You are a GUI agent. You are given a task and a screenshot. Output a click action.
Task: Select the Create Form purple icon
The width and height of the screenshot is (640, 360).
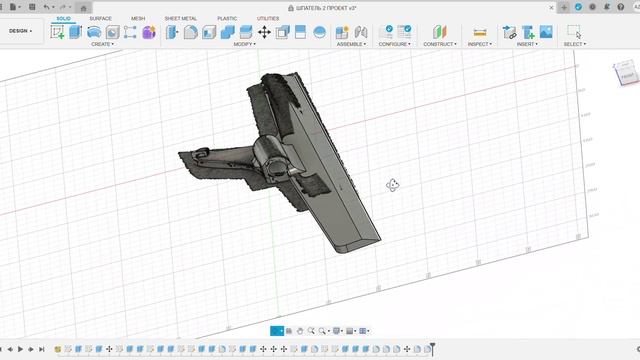149,32
